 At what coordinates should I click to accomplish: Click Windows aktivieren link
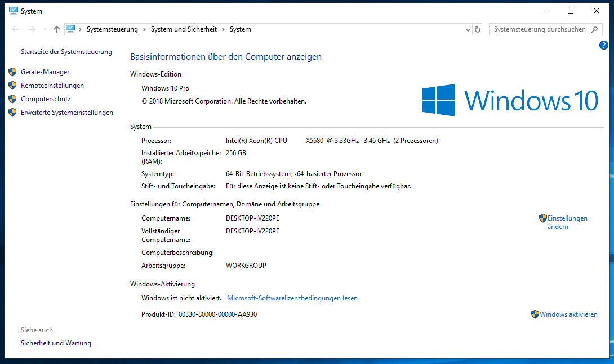click(568, 314)
